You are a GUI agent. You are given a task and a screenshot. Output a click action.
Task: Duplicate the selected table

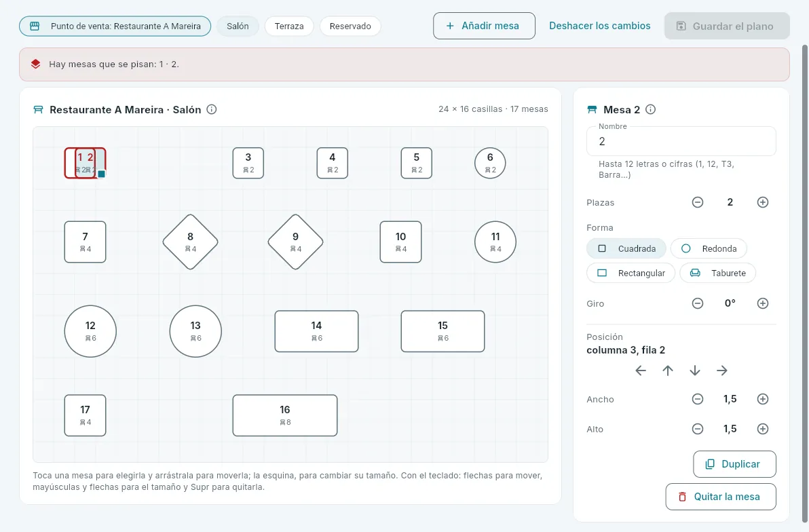735,464
